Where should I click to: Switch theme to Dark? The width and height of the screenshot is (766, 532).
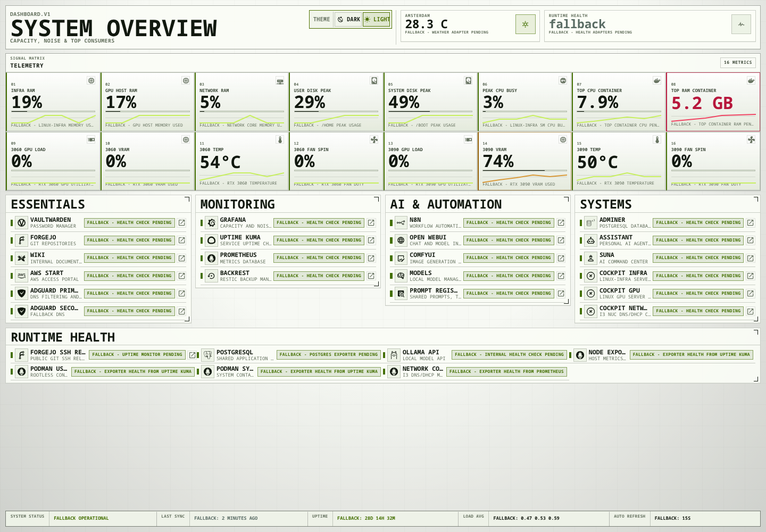[x=348, y=19]
